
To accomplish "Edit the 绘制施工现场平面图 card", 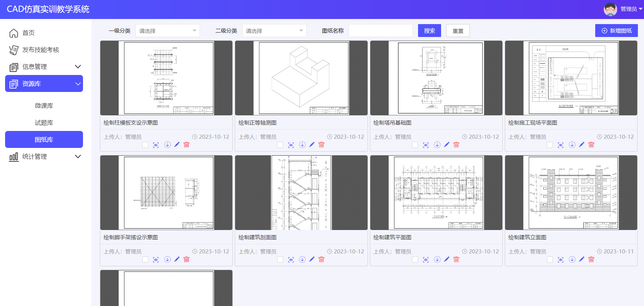I will click(582, 145).
